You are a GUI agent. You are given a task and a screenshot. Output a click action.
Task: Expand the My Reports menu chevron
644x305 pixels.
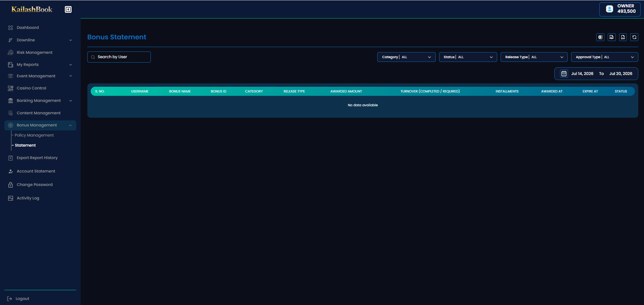pos(71,65)
